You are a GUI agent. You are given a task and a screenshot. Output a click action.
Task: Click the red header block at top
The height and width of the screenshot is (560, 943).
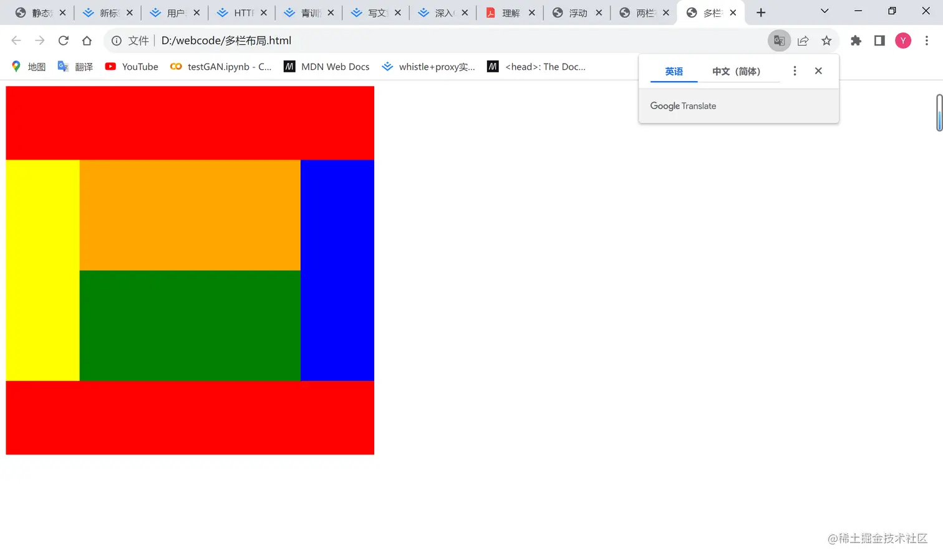[x=190, y=123]
